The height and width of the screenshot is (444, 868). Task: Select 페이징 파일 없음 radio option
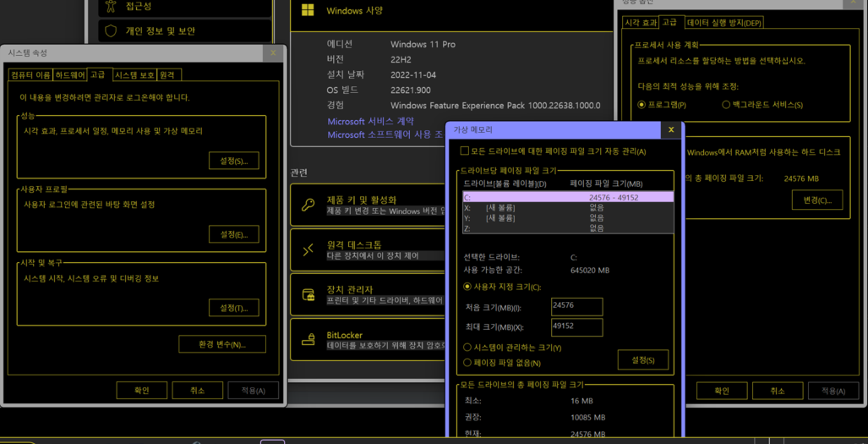467,363
